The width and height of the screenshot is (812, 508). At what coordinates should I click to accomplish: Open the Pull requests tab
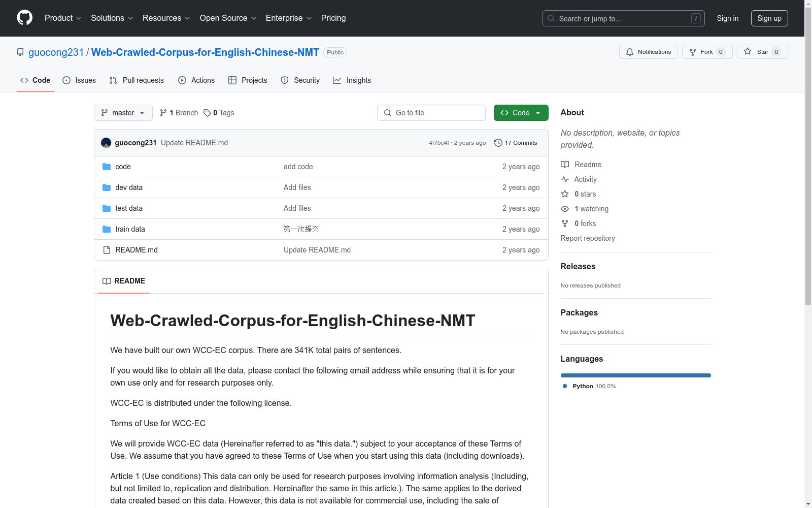[137, 80]
